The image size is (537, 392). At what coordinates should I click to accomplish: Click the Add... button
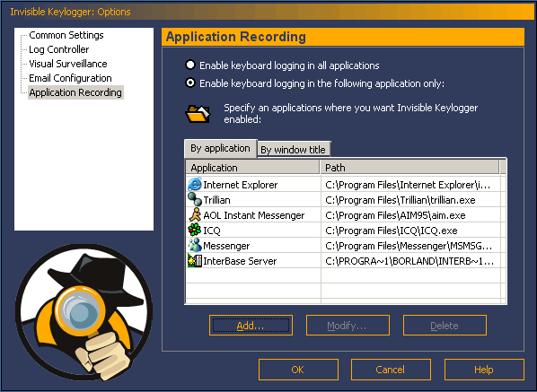tap(251, 326)
